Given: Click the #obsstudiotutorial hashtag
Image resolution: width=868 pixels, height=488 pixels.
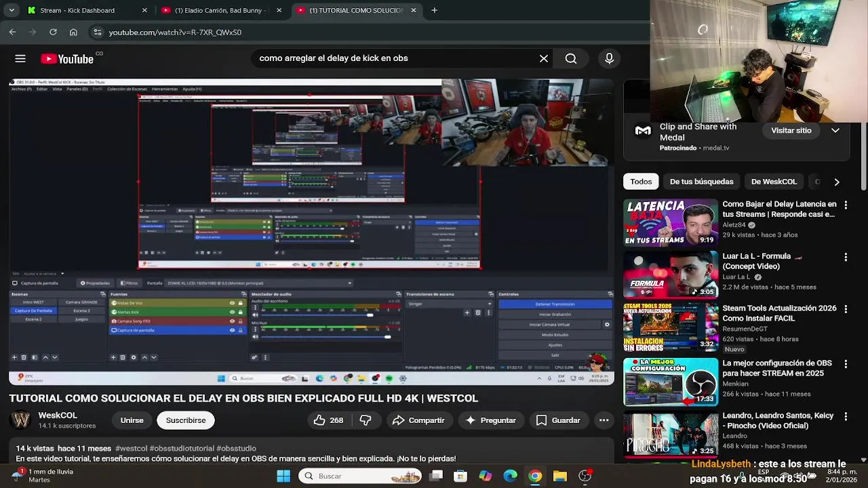Looking at the screenshot, I should coord(182,449).
